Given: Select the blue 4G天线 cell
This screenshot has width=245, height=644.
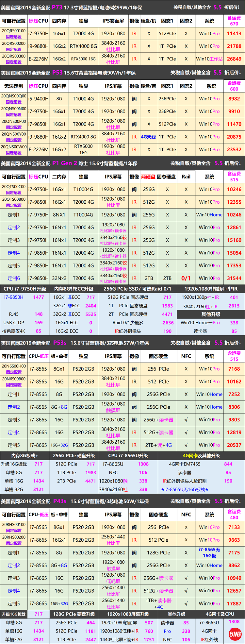Looking at the screenshot, I should click(x=148, y=137).
